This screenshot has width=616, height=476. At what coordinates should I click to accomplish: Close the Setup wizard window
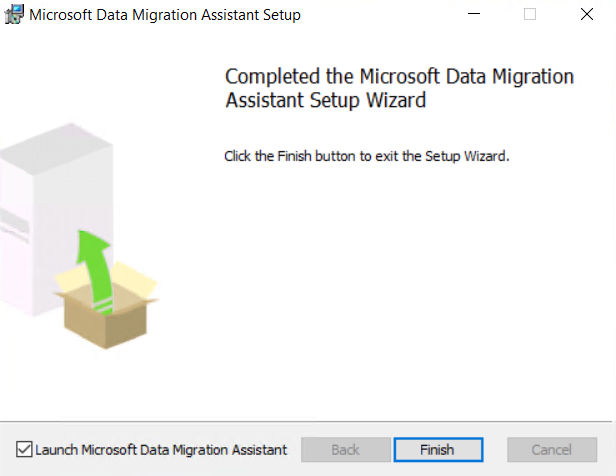point(587,15)
